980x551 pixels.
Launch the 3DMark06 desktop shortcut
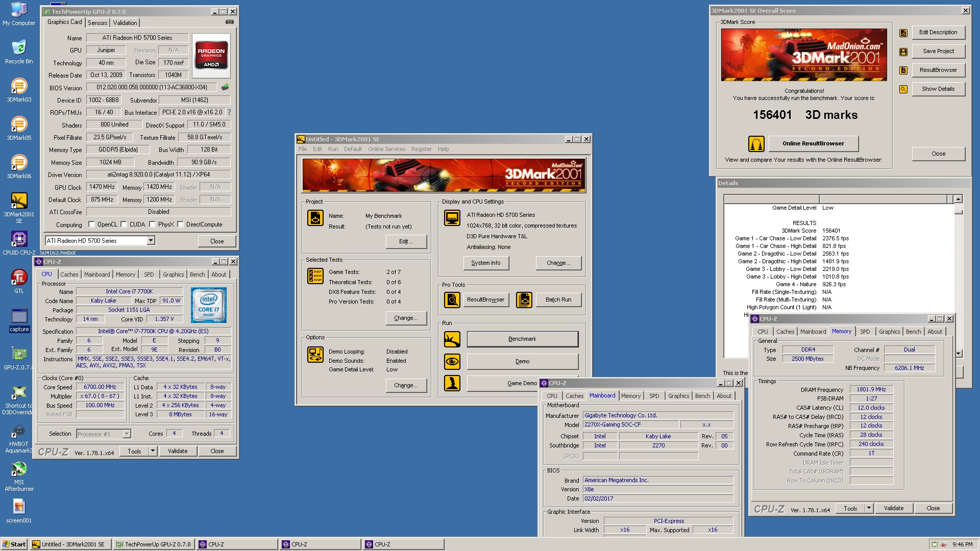19,167
